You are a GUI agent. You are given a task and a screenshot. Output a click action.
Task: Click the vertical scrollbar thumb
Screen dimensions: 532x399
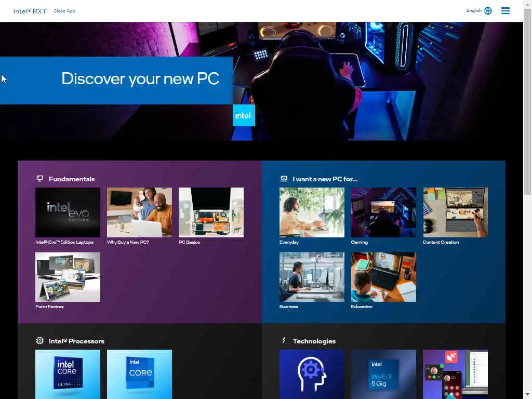pyautogui.click(x=527, y=102)
